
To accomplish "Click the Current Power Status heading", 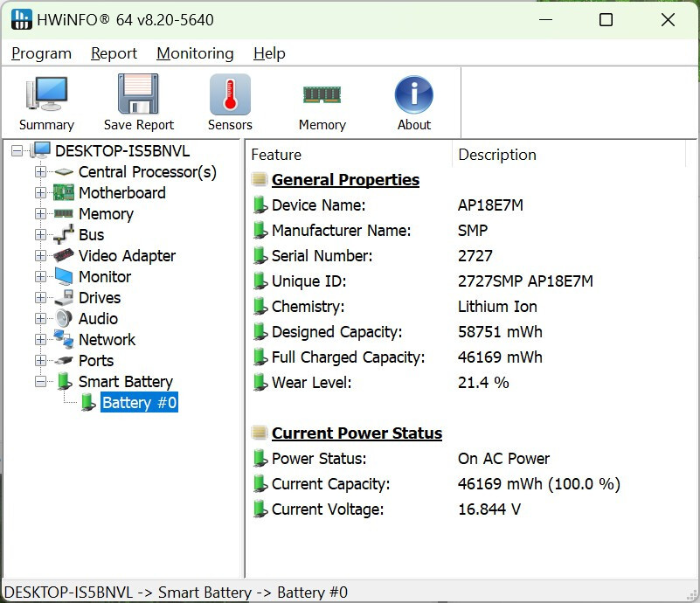I will (357, 433).
